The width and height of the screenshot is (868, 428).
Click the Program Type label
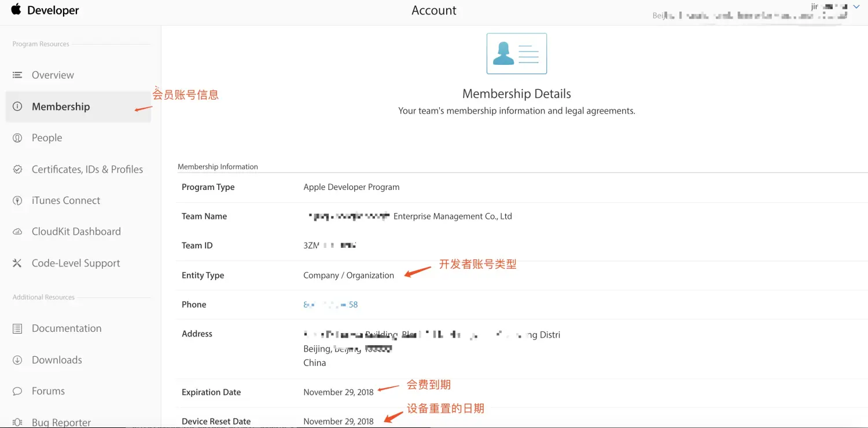tap(208, 187)
